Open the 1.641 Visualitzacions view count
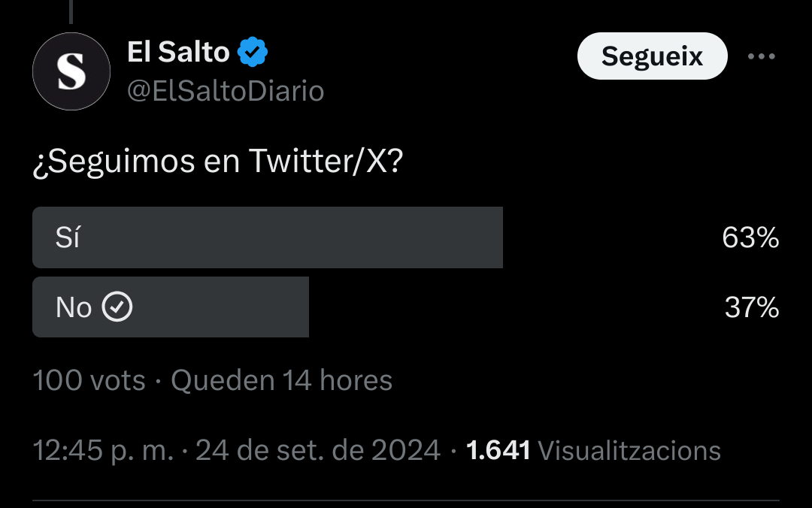The image size is (812, 508). coord(593,450)
